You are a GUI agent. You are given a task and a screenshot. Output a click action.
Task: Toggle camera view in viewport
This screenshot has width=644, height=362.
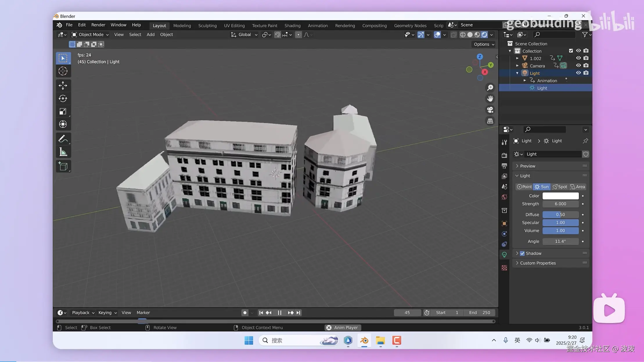click(x=490, y=110)
